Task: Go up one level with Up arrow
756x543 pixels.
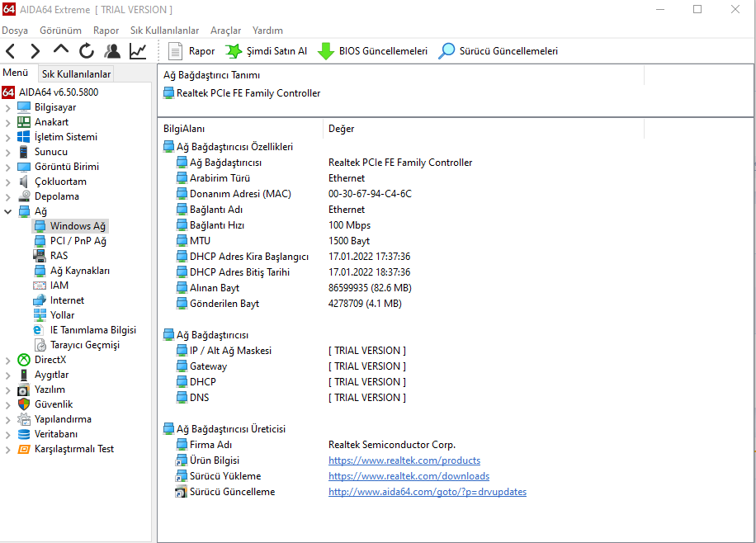Action: (x=61, y=51)
